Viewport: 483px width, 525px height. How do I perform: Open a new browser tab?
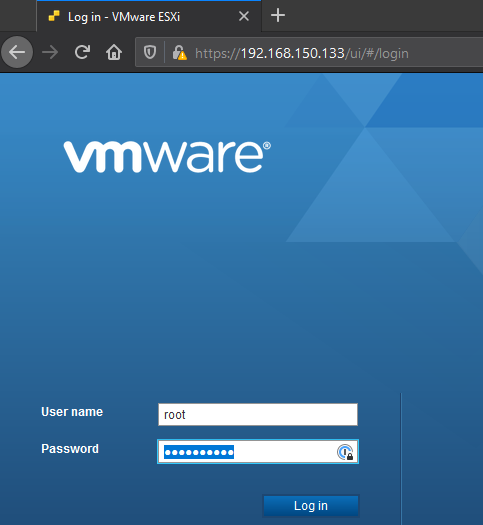278,15
